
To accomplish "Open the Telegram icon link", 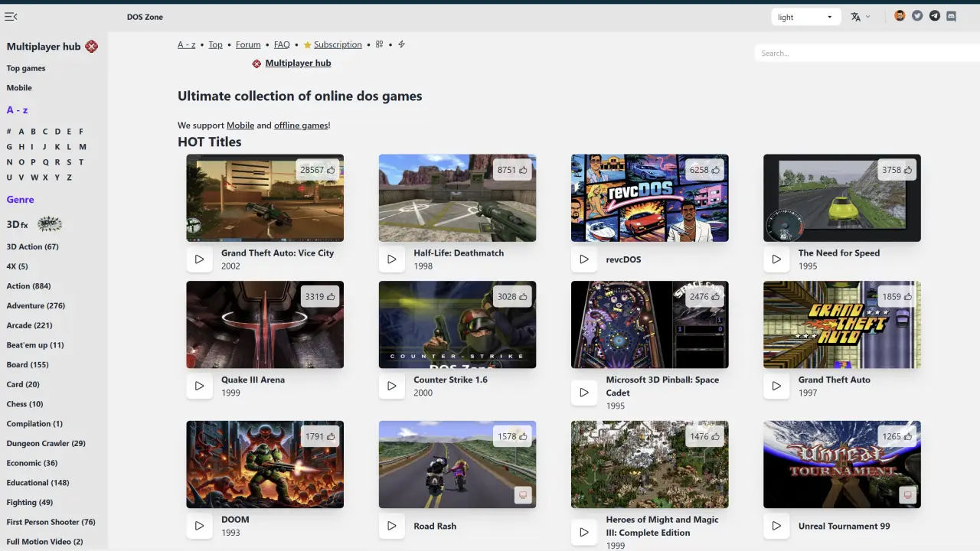I will pos(934,16).
